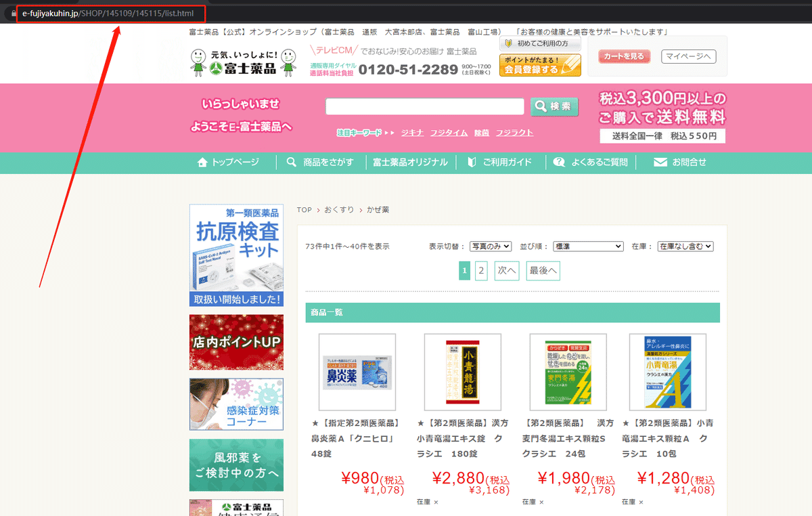Click the ¥1,280 price text
The image size is (812, 516).
pyautogui.click(x=664, y=478)
